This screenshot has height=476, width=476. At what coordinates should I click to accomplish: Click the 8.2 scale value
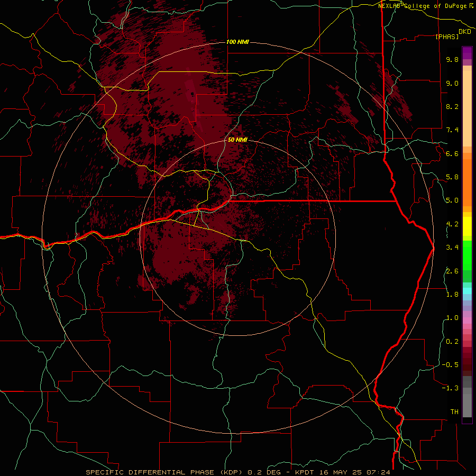pyautogui.click(x=452, y=106)
